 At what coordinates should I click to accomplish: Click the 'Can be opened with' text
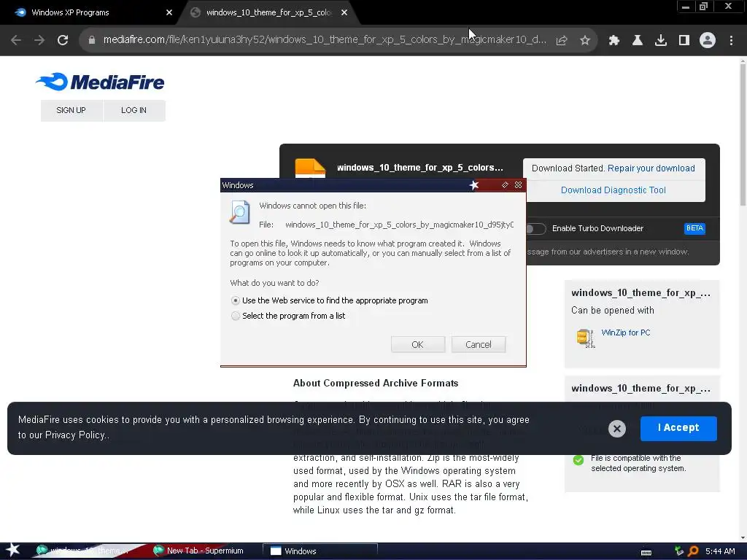point(612,311)
